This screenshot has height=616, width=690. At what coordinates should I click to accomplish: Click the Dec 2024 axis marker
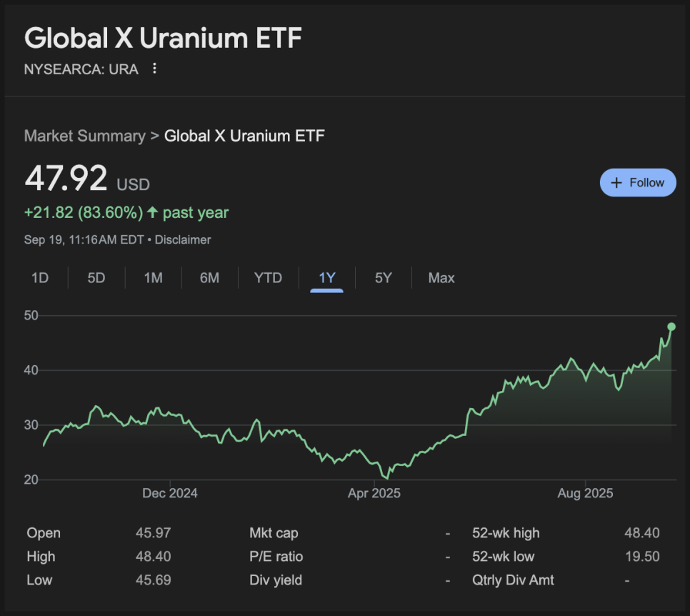tap(170, 493)
